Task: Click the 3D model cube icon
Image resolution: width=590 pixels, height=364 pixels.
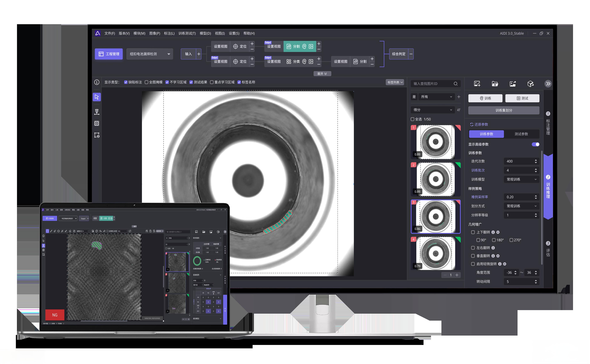Action: [x=531, y=84]
